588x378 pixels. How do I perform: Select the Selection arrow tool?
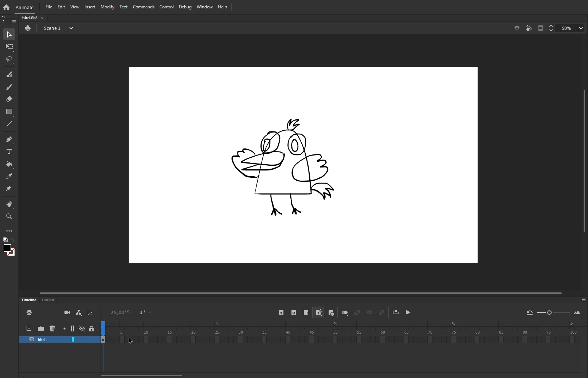(x=9, y=35)
